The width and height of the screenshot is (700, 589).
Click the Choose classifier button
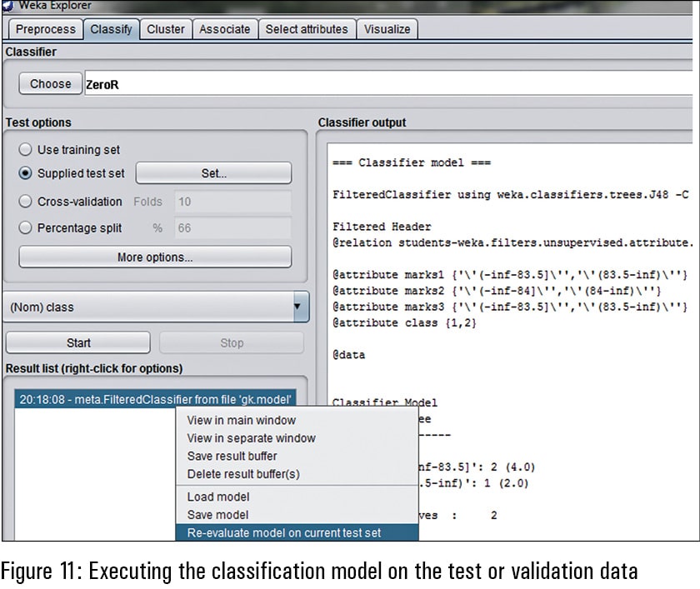pos(50,84)
